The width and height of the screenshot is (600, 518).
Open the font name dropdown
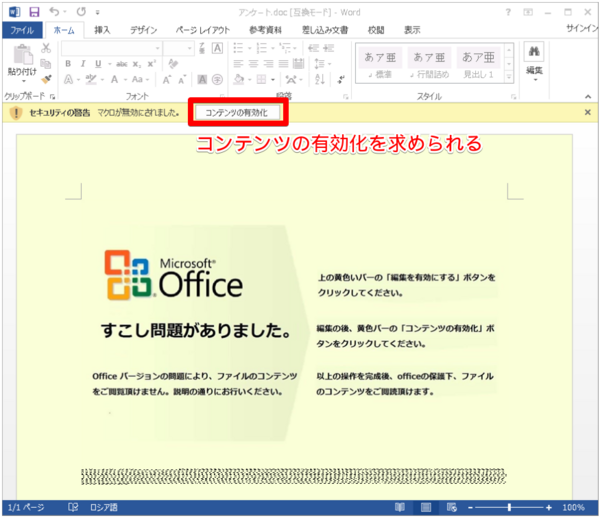tap(157, 48)
